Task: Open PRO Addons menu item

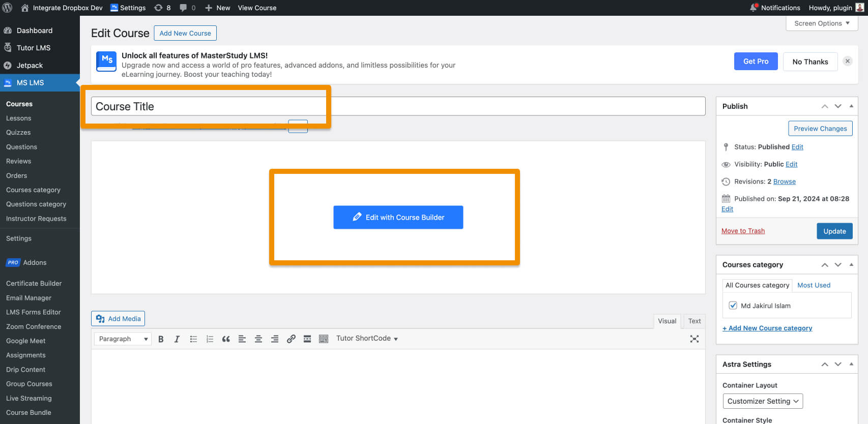Action: pos(26,262)
